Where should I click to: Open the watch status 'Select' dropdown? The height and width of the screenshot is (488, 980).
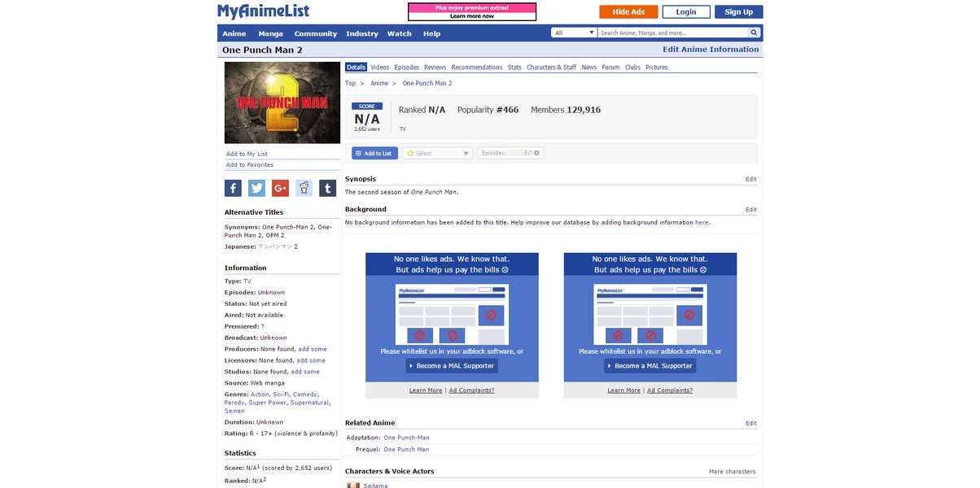(437, 153)
